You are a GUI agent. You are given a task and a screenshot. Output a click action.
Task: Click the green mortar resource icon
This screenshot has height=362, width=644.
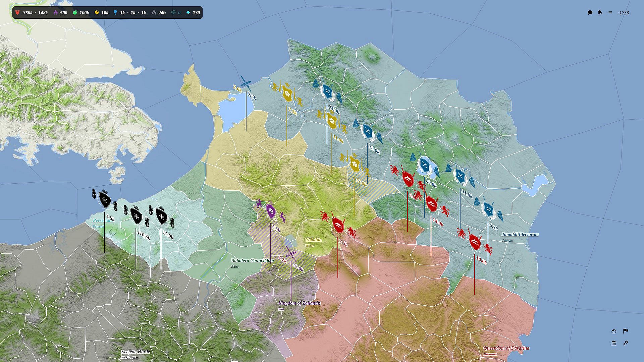[x=75, y=13]
